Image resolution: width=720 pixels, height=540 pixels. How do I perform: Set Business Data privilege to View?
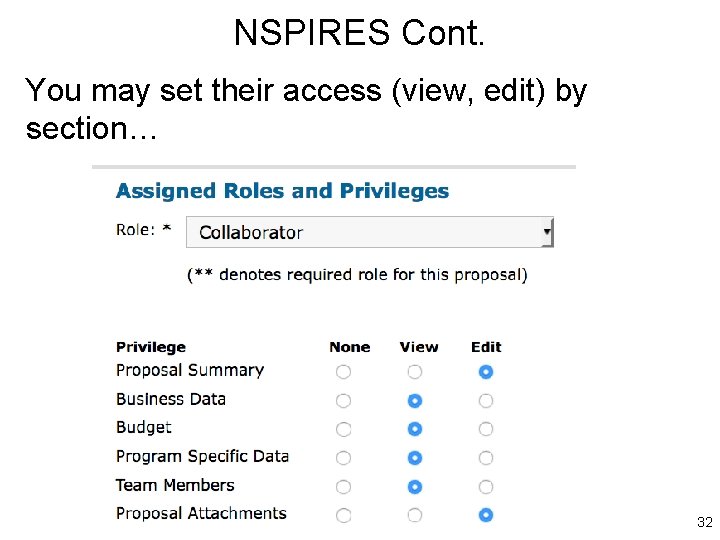pyautogui.click(x=415, y=401)
